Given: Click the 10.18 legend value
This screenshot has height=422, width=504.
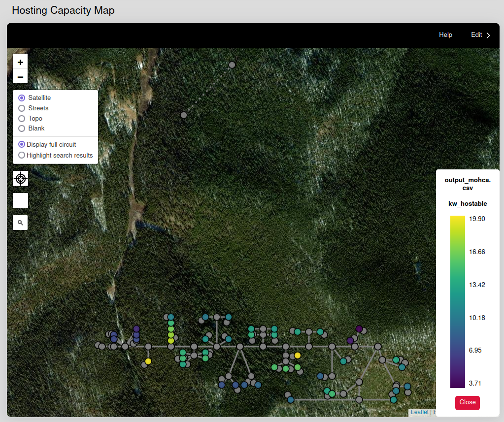Looking at the screenshot, I should [x=477, y=318].
